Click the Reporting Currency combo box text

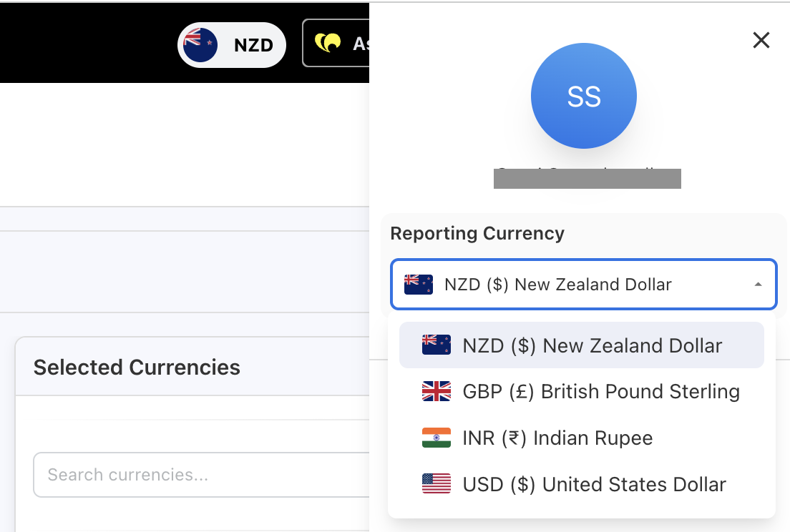558,285
